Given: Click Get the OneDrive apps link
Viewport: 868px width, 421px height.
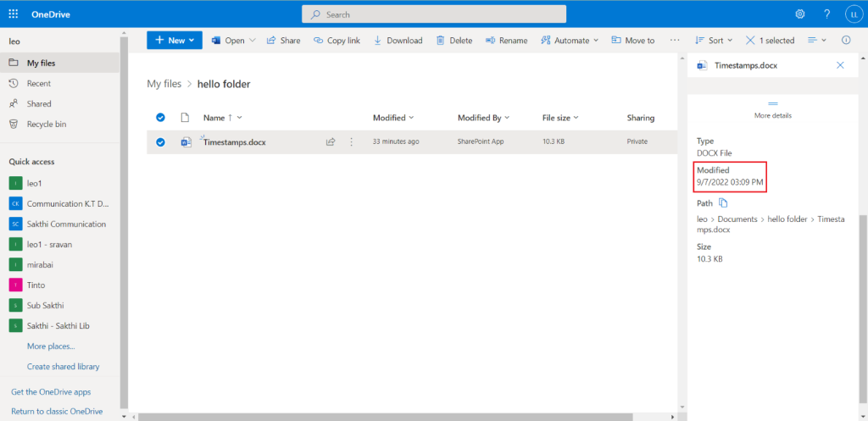Looking at the screenshot, I should click(x=51, y=391).
